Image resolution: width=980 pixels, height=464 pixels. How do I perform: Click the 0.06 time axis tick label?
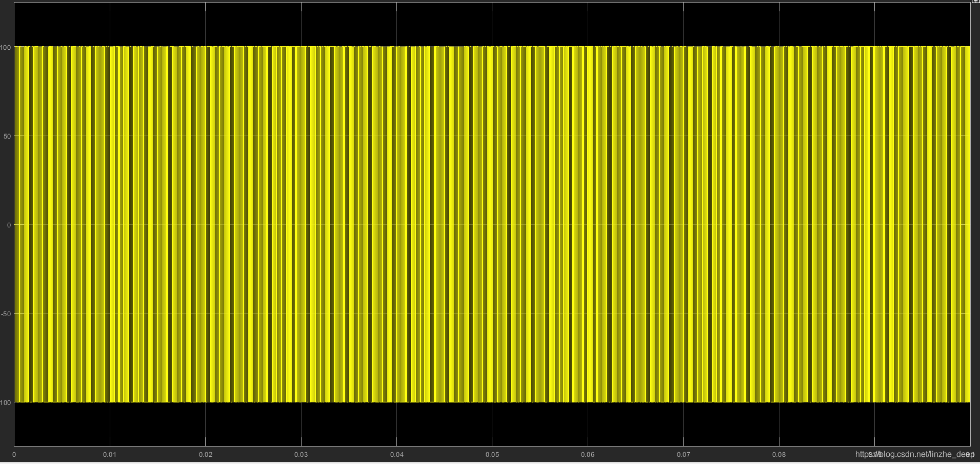click(x=588, y=454)
